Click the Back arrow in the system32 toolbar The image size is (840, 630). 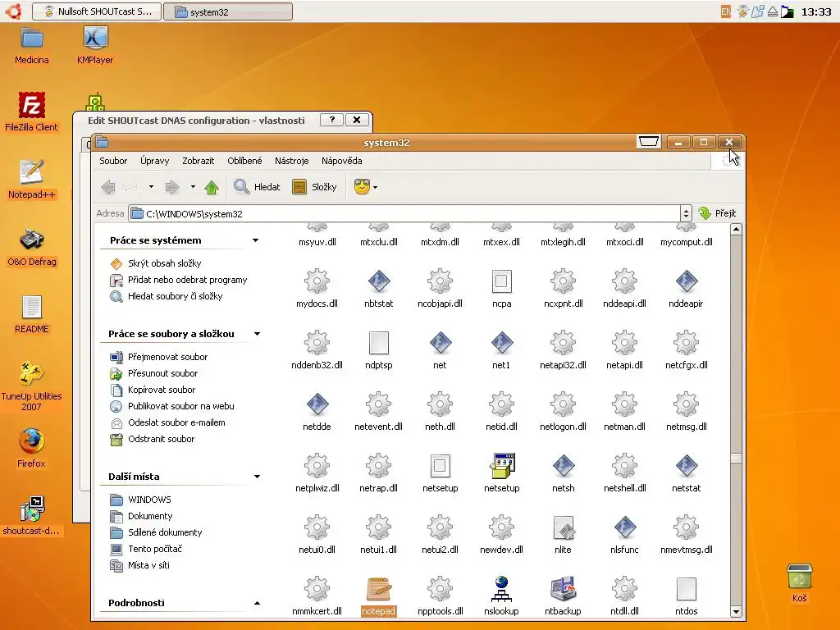(x=109, y=187)
